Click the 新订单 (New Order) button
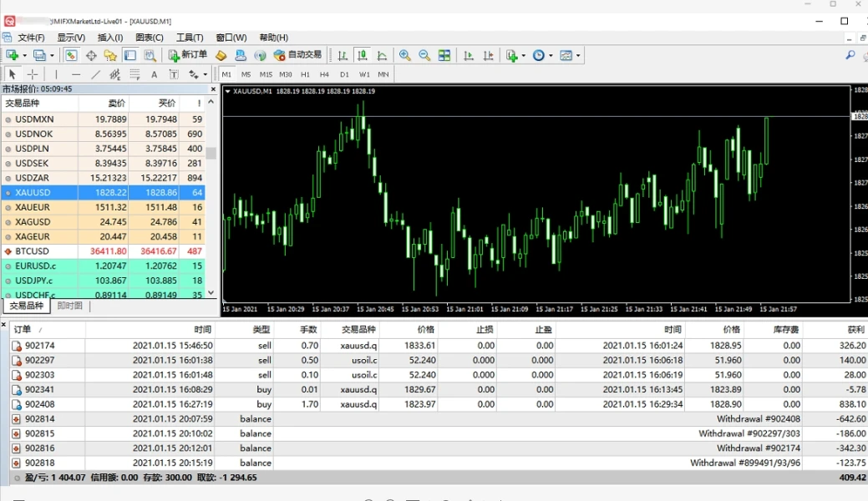Image resolution: width=868 pixels, height=501 pixels. point(187,55)
